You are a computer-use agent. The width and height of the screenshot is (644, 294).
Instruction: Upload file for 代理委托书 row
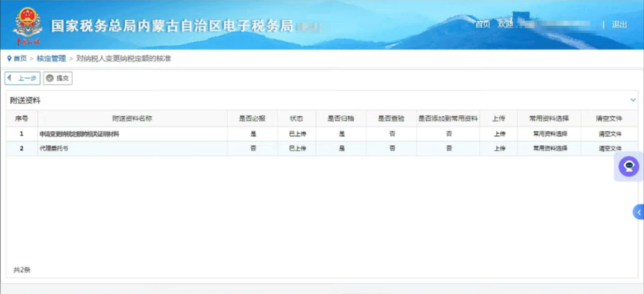click(499, 148)
